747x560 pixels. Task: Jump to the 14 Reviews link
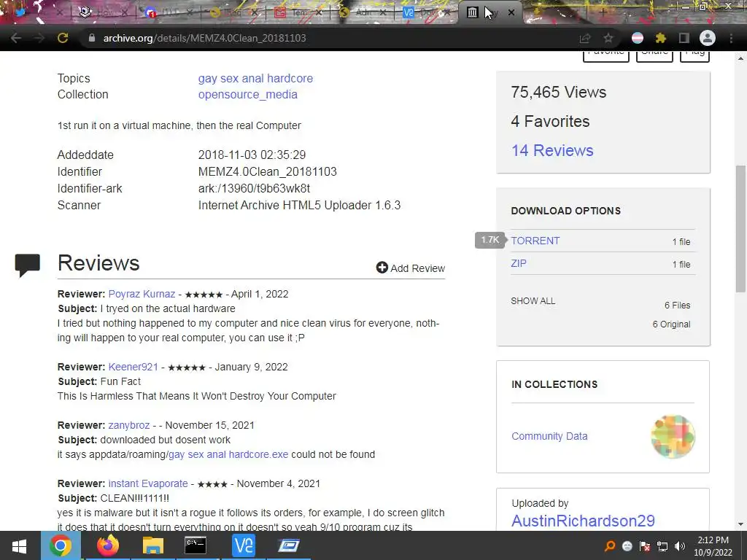tap(552, 150)
